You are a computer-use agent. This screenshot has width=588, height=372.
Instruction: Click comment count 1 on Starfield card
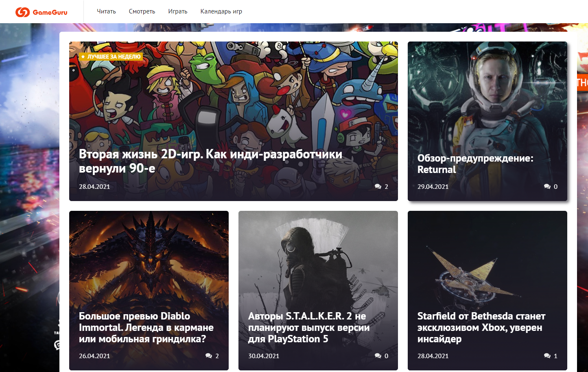coord(555,356)
